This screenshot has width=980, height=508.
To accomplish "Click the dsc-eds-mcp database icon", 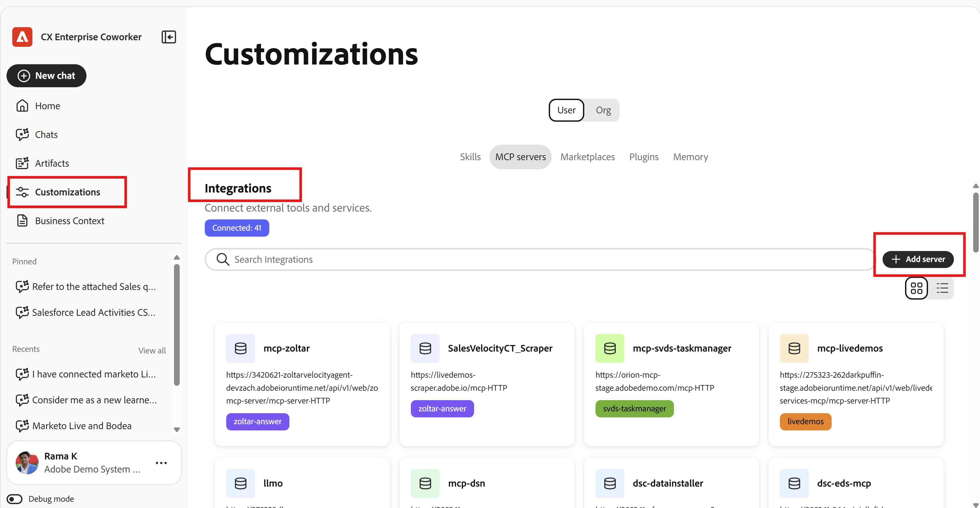I will (794, 483).
